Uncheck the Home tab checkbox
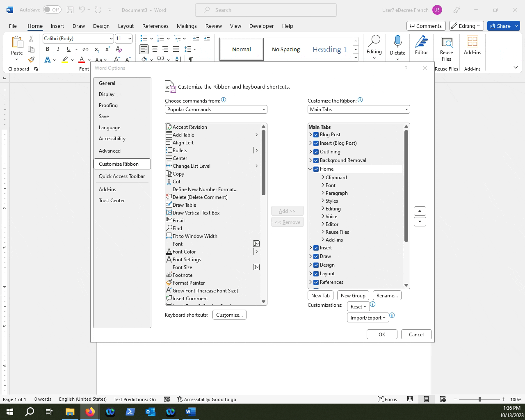 point(316,169)
